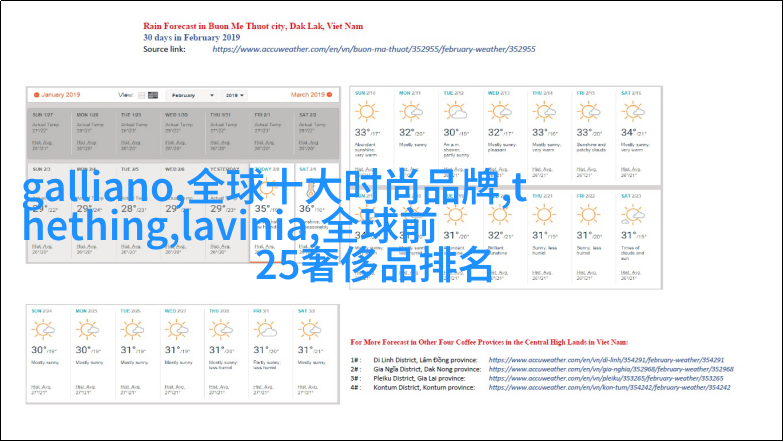Click the weather icon for THU 2/28
This screenshot has width=784, height=442.
coord(221,330)
